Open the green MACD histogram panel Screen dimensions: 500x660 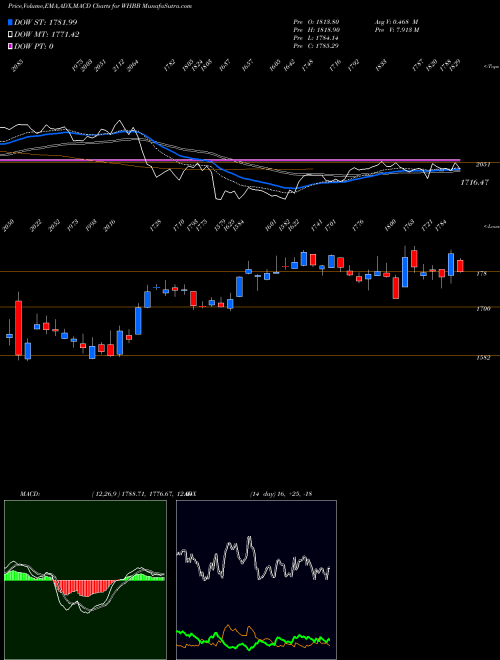85,580
